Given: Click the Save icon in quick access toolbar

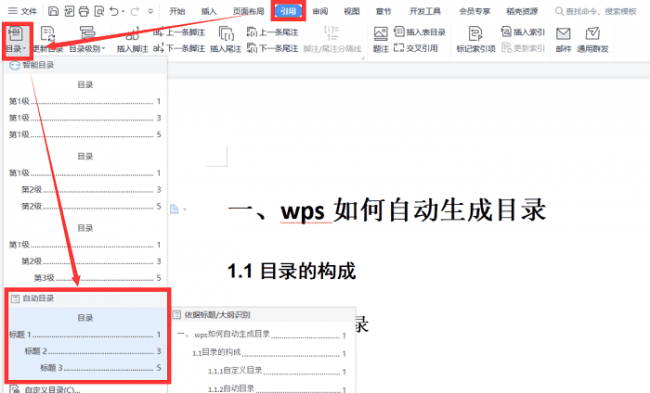Looking at the screenshot, I should pyautogui.click(x=53, y=11).
